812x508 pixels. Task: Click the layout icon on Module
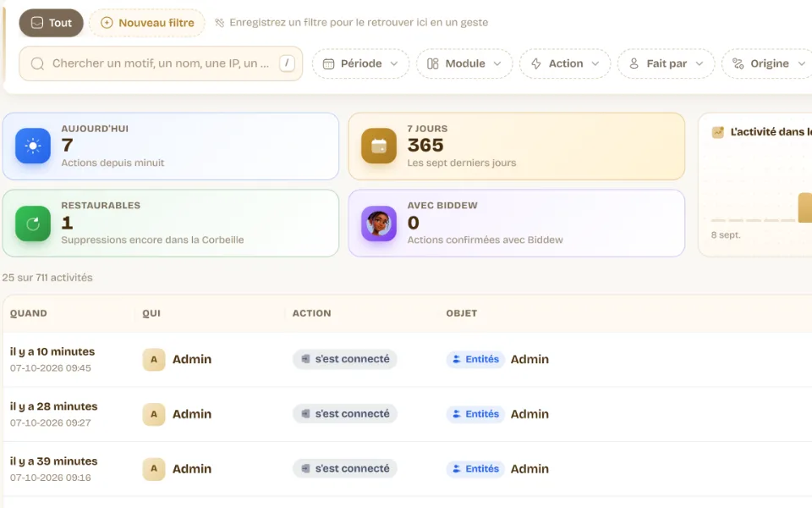(x=432, y=63)
